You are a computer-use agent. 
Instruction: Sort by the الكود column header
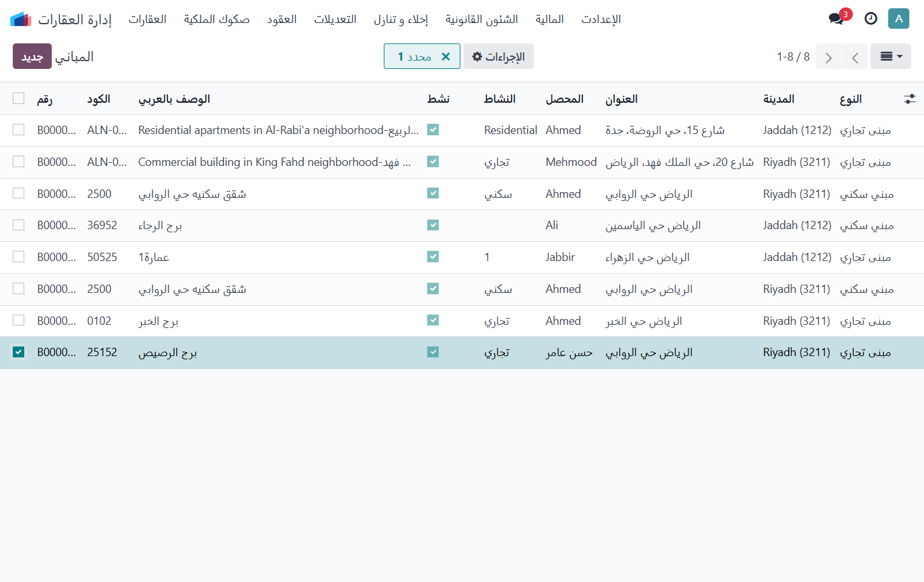[99, 99]
